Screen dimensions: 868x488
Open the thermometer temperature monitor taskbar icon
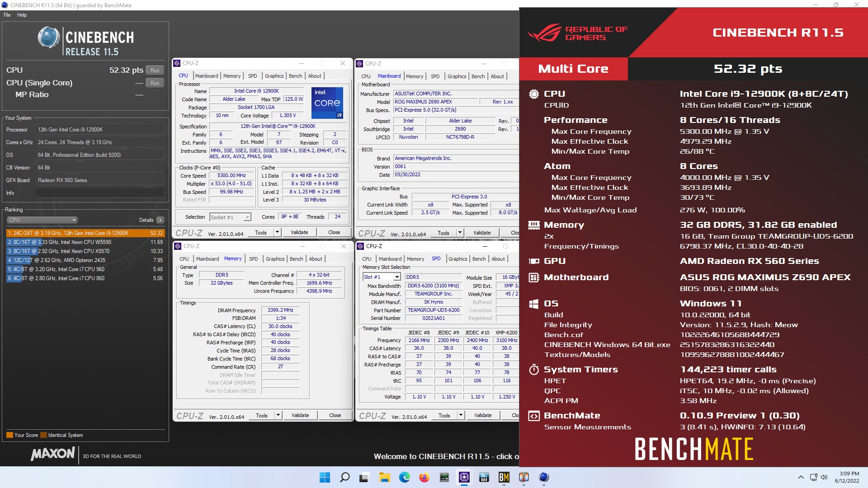tap(524, 477)
